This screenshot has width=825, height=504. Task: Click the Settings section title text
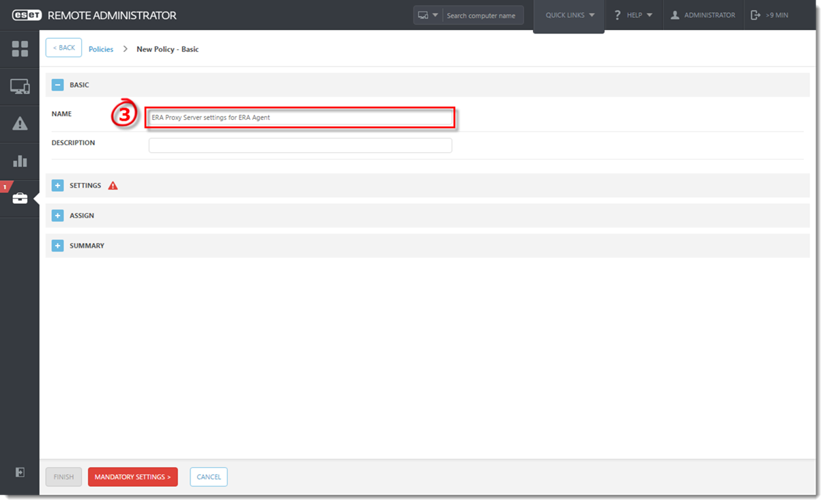click(x=85, y=186)
